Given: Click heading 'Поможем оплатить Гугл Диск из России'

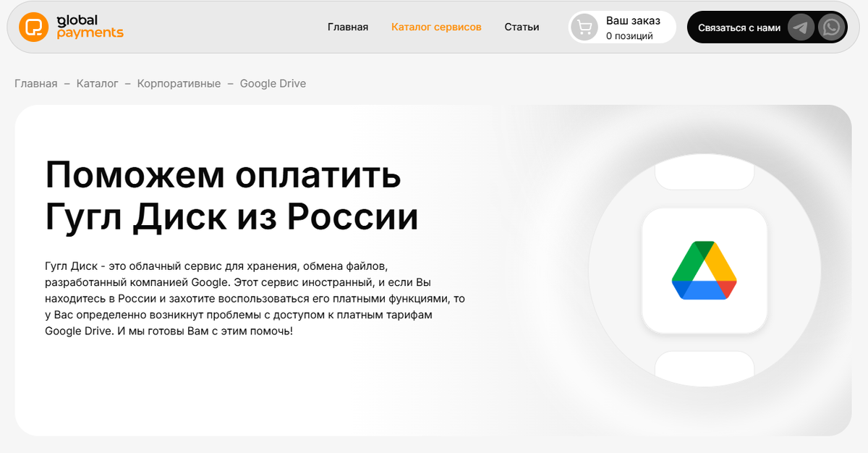Looking at the screenshot, I should click(231, 195).
